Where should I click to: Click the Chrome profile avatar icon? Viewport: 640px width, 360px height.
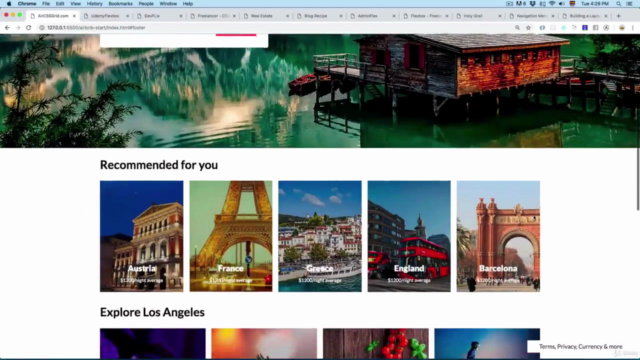point(622,28)
